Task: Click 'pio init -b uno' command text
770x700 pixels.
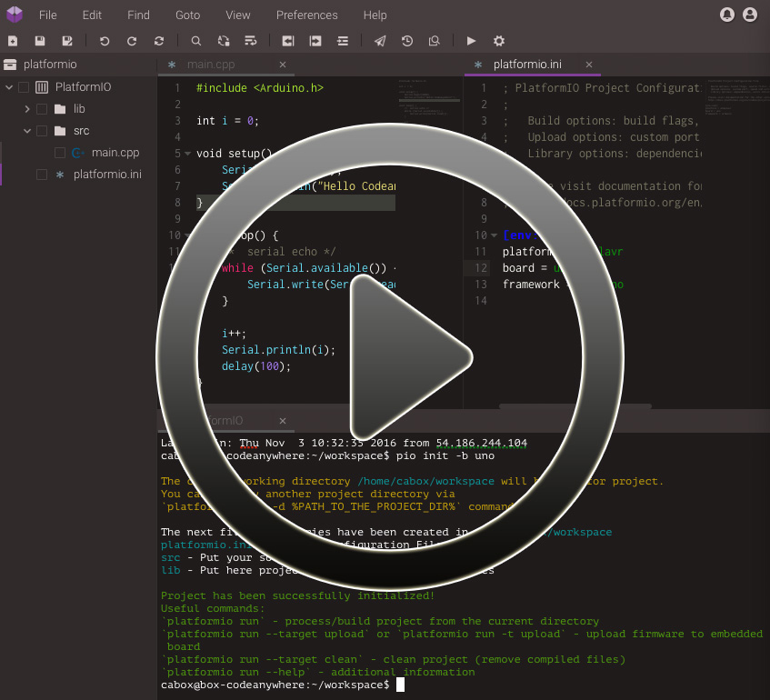Action: point(445,455)
